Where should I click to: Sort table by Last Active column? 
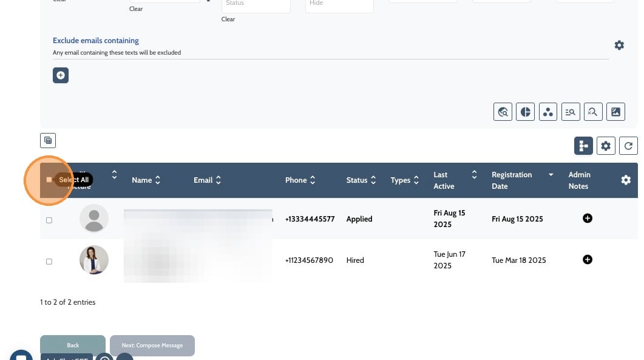475,175
